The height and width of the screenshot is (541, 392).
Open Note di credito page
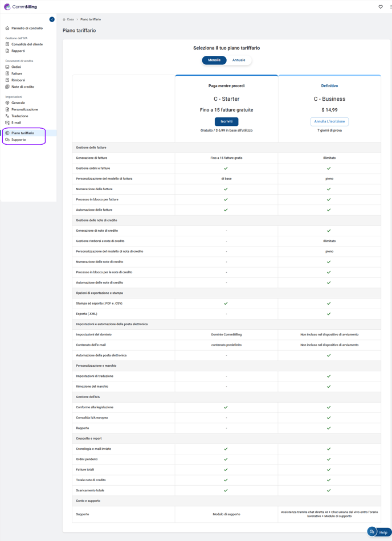point(23,87)
